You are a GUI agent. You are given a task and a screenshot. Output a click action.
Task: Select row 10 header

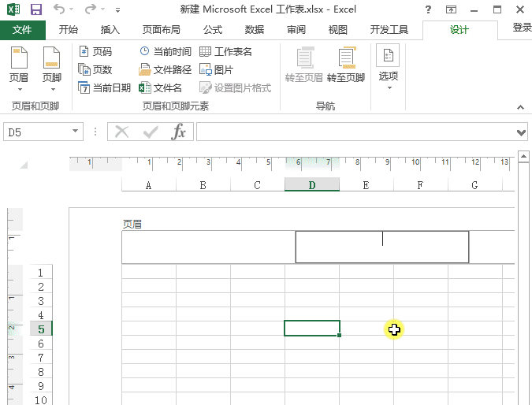(41, 399)
